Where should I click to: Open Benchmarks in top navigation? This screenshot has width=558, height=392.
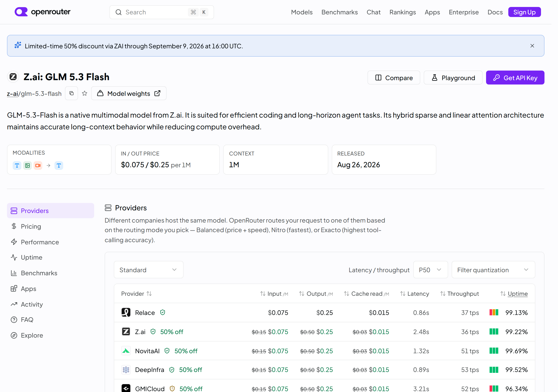339,12
